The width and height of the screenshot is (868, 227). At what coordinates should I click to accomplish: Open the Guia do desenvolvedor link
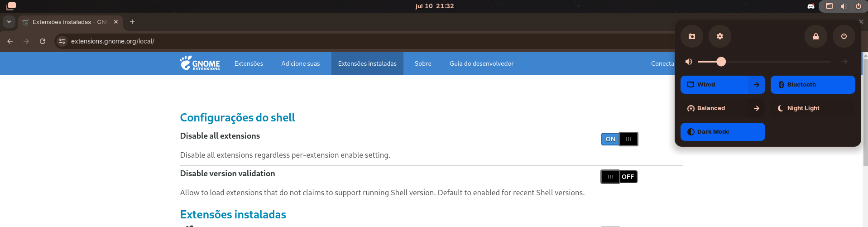(481, 63)
